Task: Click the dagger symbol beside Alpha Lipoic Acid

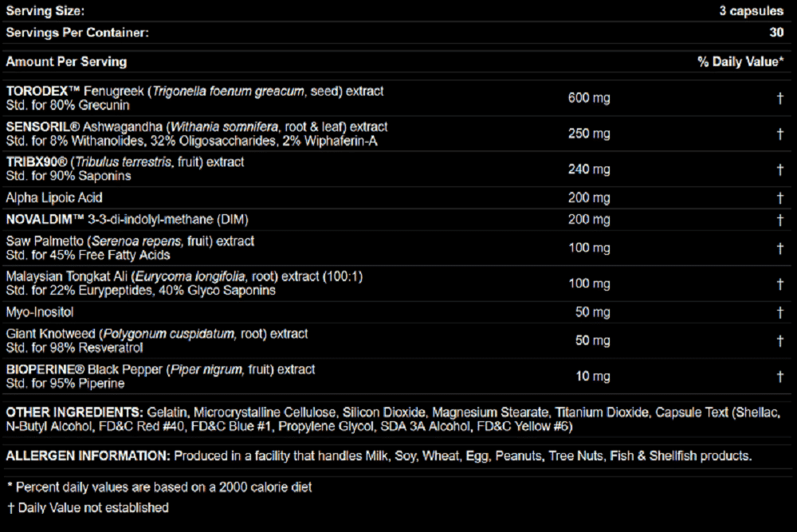Action: 779,198
